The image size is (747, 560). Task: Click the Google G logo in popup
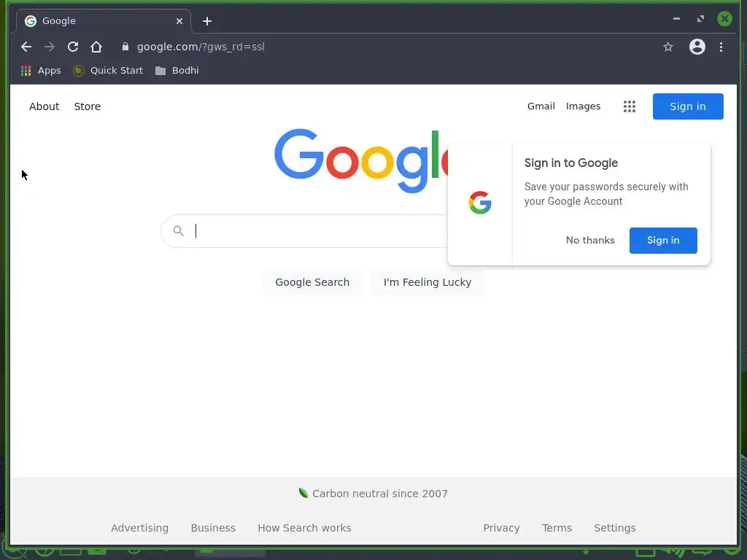point(480,203)
